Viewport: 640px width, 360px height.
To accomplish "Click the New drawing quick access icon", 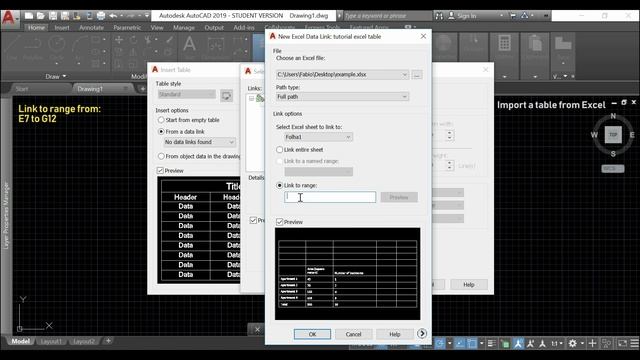I will tap(29, 16).
